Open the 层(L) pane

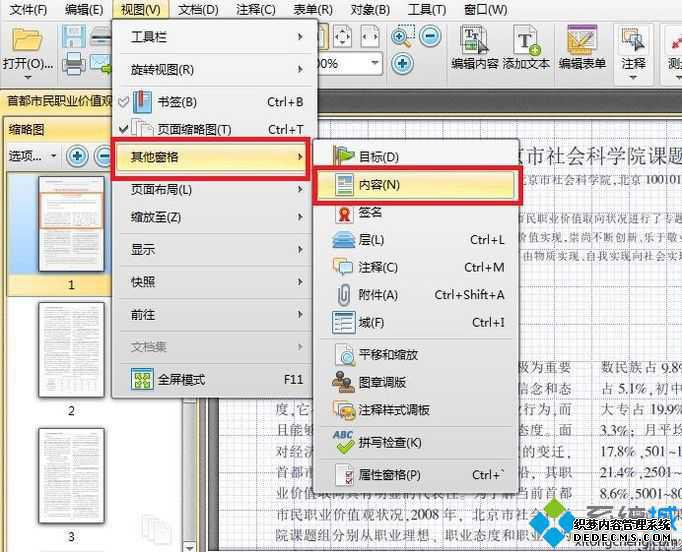pos(417,240)
